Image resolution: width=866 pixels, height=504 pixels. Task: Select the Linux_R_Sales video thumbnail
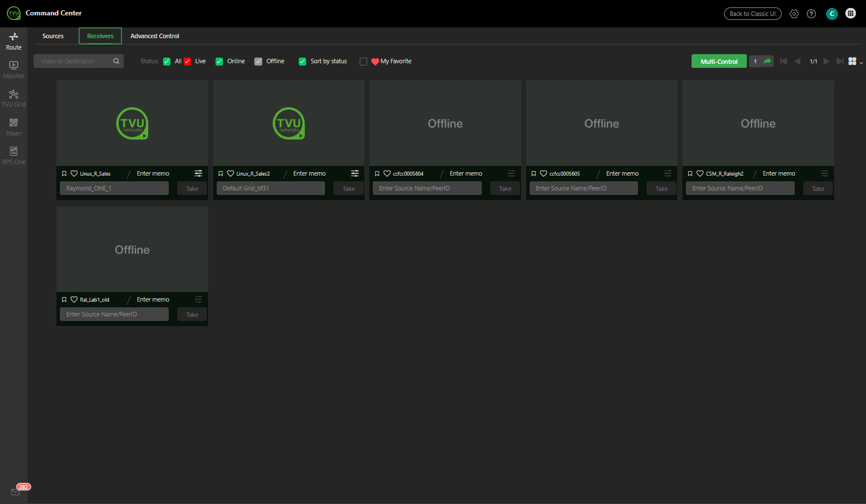pyautogui.click(x=132, y=123)
